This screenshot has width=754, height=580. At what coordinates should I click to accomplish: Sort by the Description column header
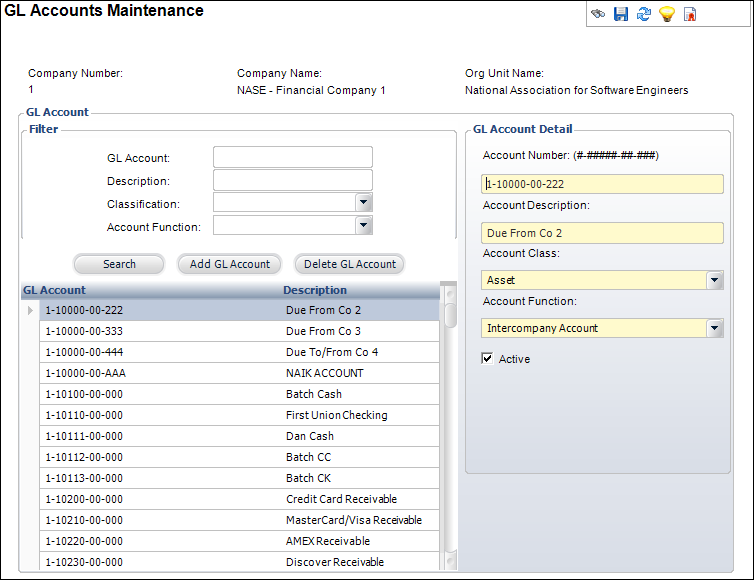[x=315, y=290]
